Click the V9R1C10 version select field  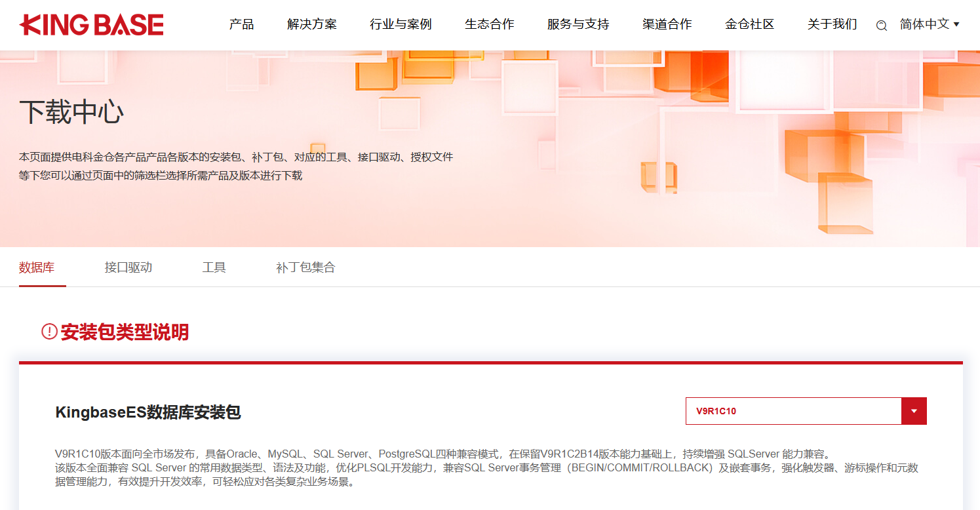pos(806,411)
